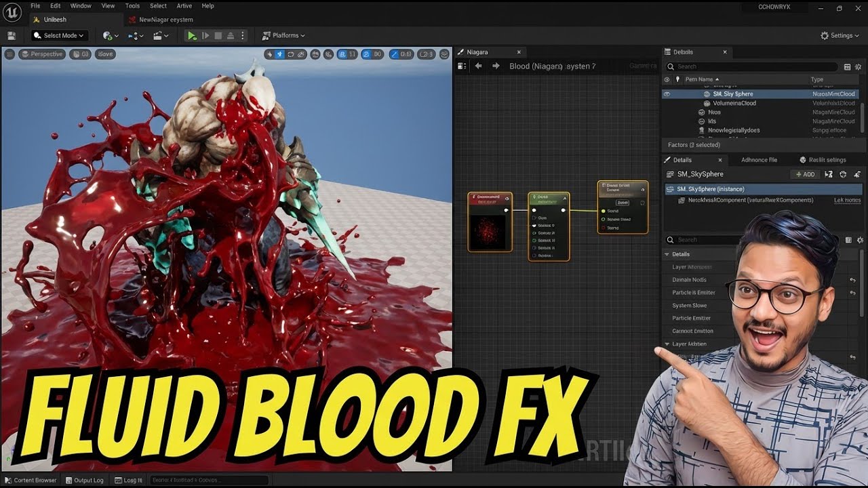Toggle rotation snapping in the viewport
The height and width of the screenshot is (488, 868).
tap(366, 54)
